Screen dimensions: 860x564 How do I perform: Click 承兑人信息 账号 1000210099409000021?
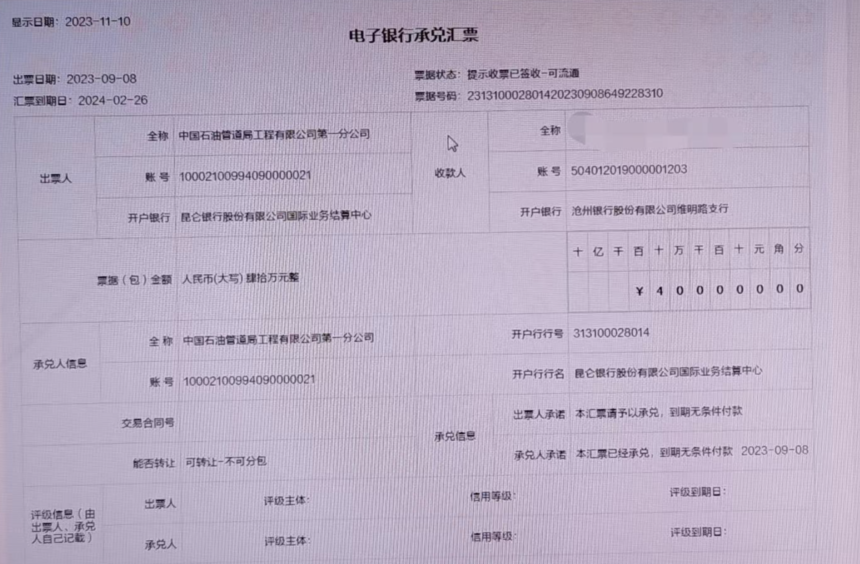click(x=249, y=381)
